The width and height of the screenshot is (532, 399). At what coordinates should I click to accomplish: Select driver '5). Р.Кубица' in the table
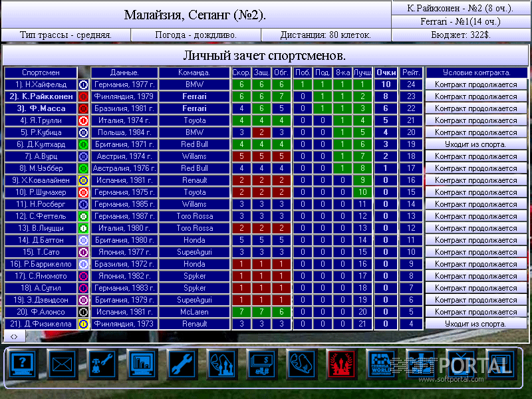pos(41,132)
